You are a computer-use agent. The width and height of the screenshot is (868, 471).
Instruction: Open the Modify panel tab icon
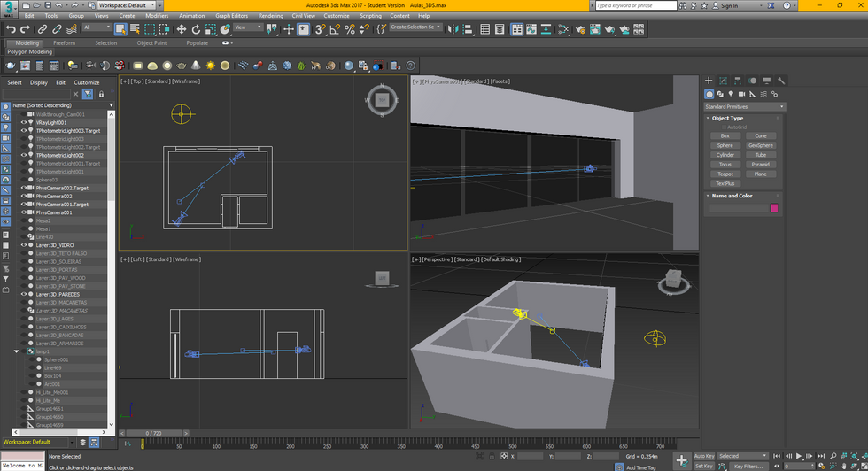point(723,81)
